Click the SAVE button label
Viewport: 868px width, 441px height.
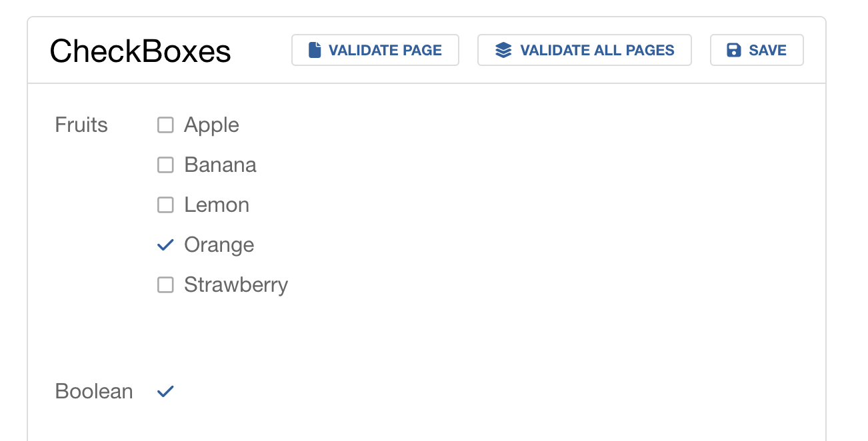768,50
